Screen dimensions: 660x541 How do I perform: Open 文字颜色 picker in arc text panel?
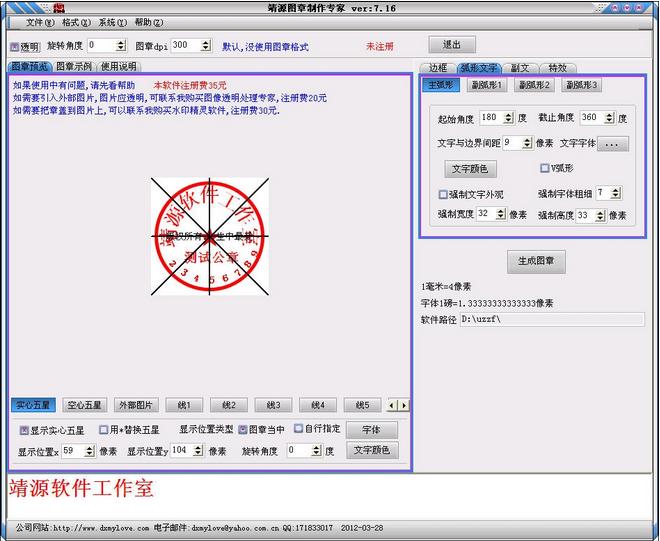tap(469, 169)
